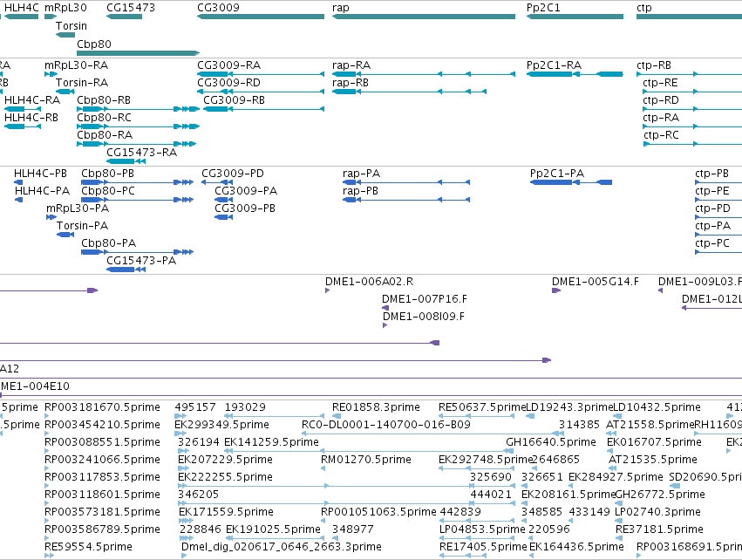Select the ctp gene label
The width and height of the screenshot is (742, 560).
coord(644,8)
